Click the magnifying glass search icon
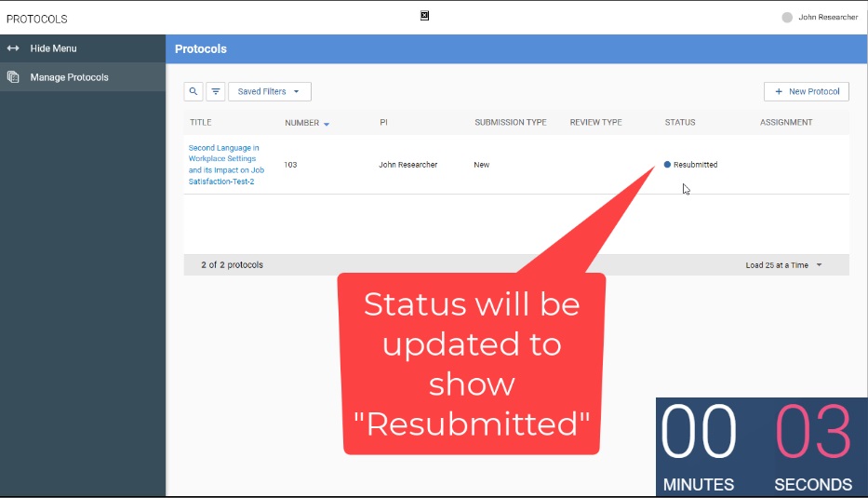Screen dimensions: 868x498 point(194,91)
